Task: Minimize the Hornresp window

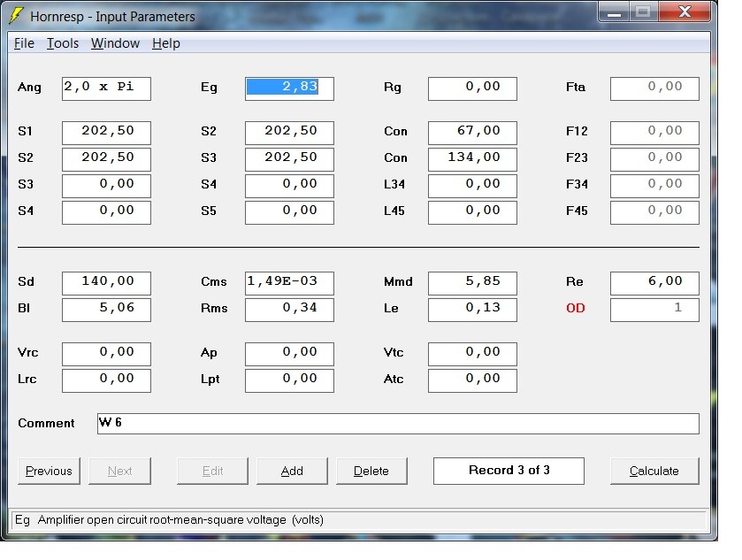Action: tap(615, 12)
